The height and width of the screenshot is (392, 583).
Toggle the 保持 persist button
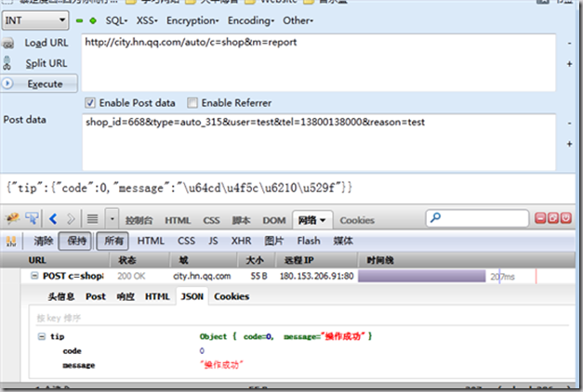[76, 241]
